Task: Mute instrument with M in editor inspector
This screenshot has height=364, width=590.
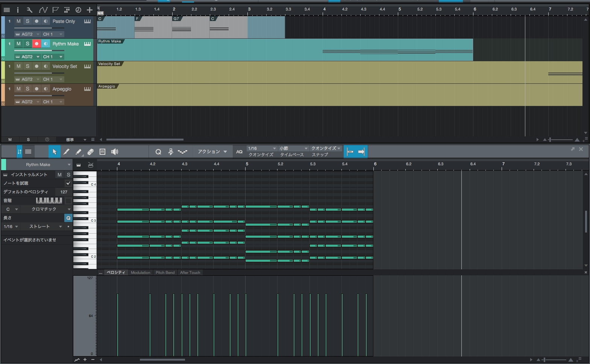Action: 59,175
